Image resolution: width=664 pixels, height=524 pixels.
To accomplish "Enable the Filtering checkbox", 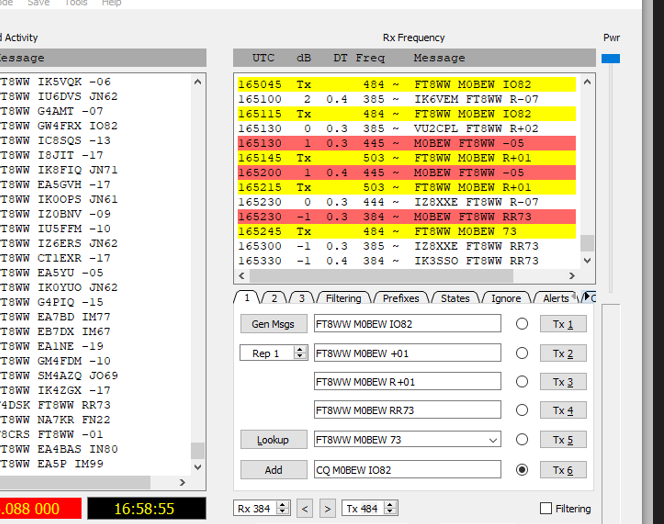I will click(546, 508).
